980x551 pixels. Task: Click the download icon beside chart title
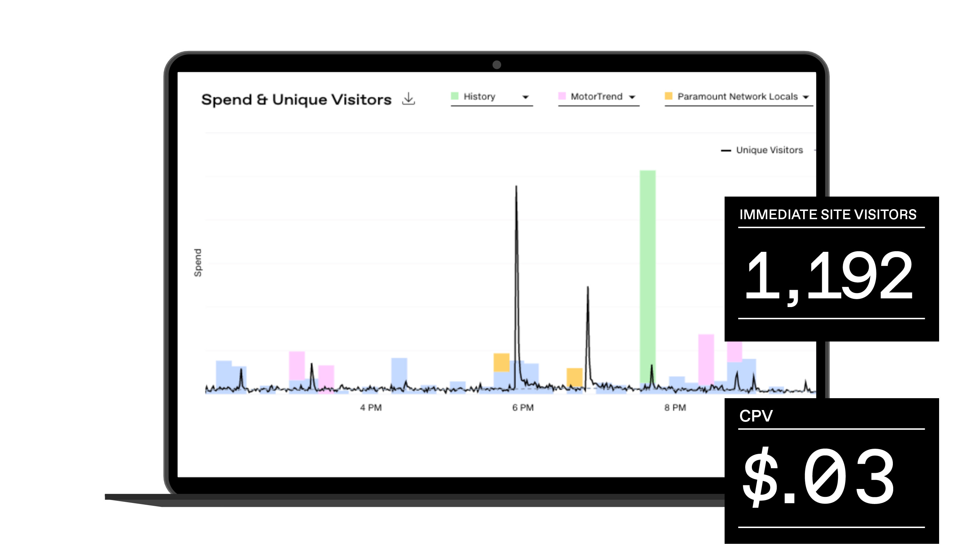pyautogui.click(x=408, y=99)
